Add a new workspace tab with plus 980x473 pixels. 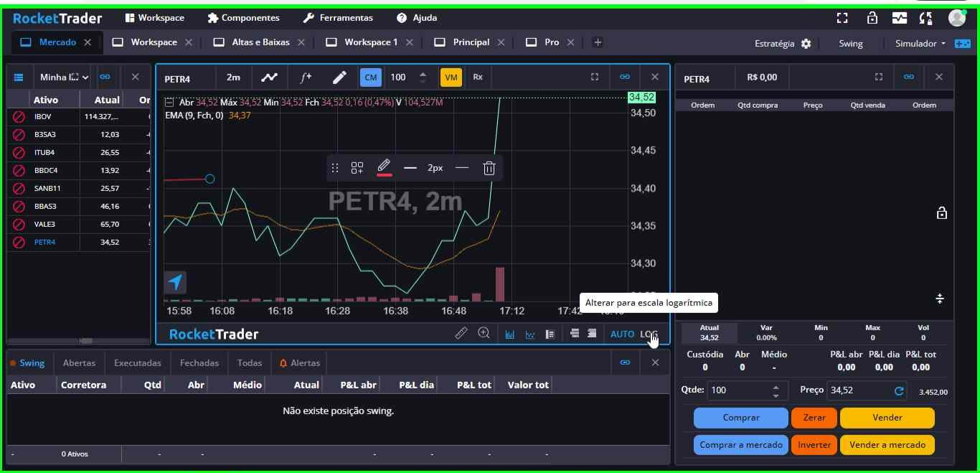click(x=598, y=42)
